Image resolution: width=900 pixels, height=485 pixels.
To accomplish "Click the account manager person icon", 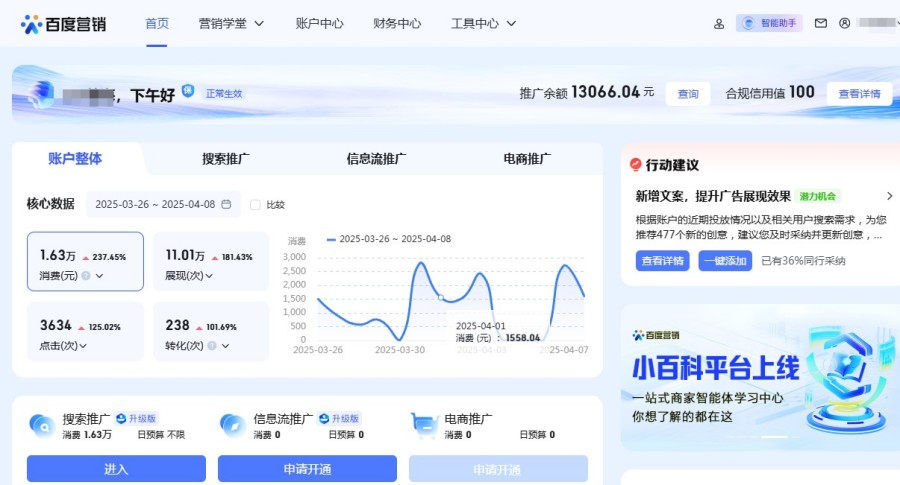I will 718,24.
